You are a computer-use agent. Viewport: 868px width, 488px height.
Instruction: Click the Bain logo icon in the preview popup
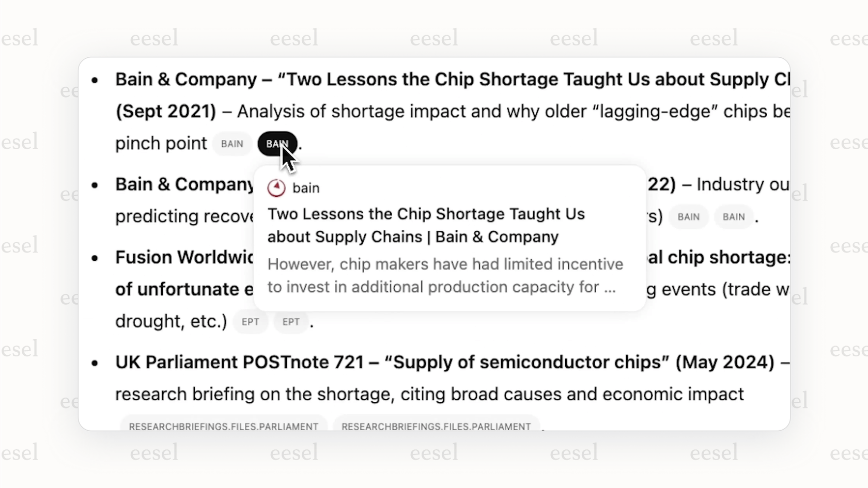pos(276,188)
